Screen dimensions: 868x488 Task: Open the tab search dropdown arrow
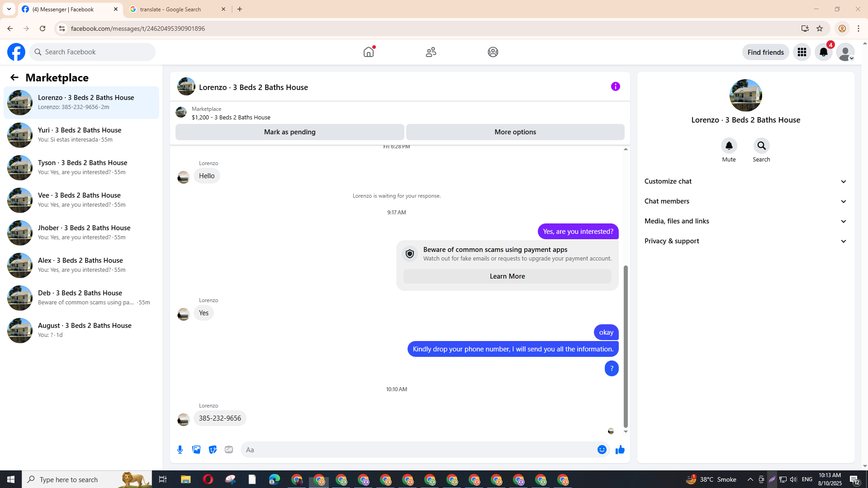[9, 9]
